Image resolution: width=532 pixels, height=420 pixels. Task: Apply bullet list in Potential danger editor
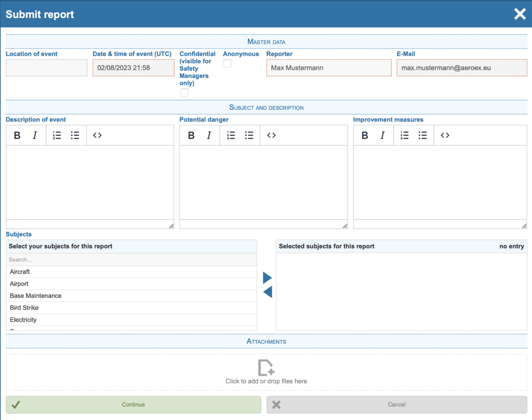pos(249,135)
